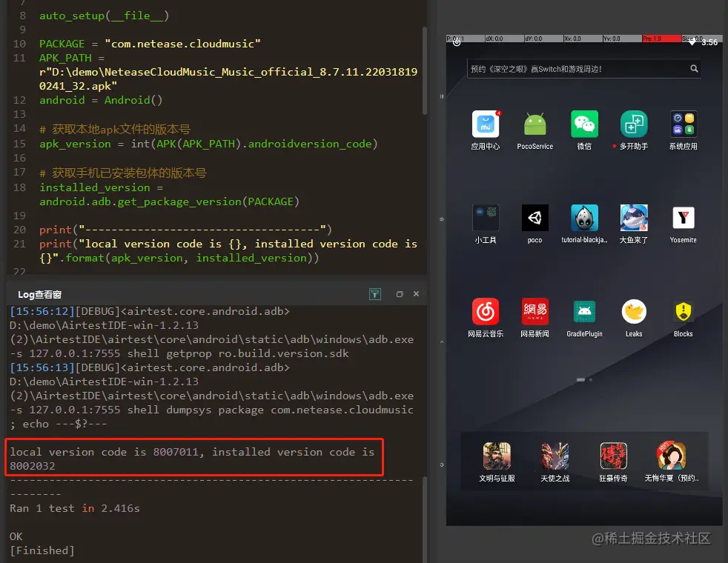Image resolution: width=728 pixels, height=563 pixels.
Task: Open the 狂暴传奇 game
Action: click(613, 456)
